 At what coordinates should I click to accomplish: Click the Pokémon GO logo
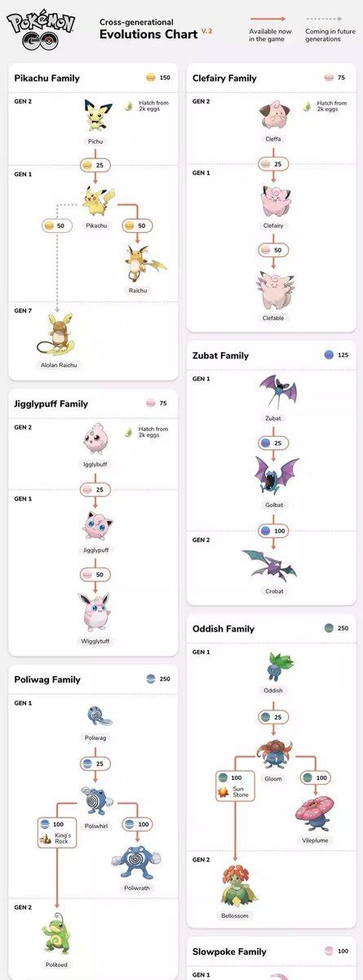click(41, 29)
